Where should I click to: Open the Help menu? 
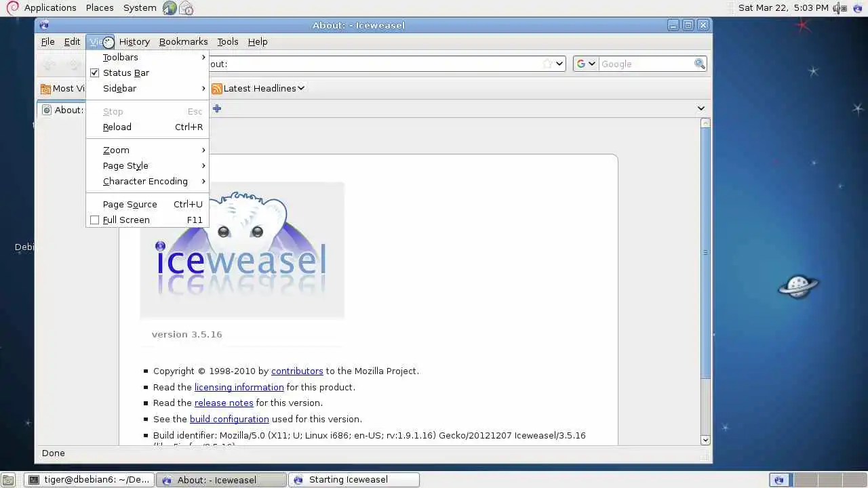point(258,41)
